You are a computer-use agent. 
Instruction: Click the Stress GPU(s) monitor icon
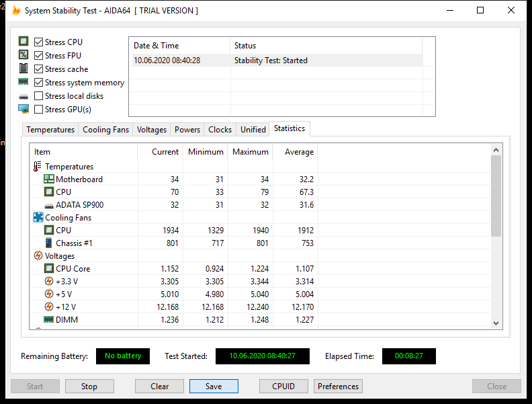point(24,109)
